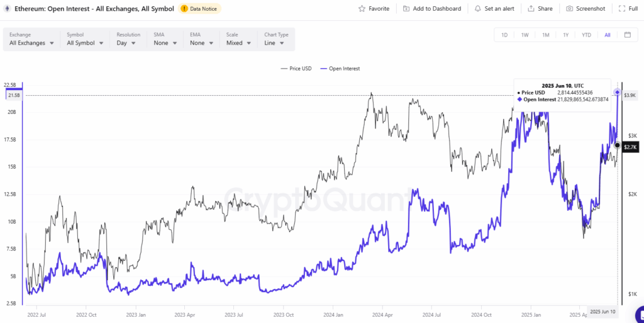
Task: Open the Exchange dropdown
Action: [x=31, y=43]
